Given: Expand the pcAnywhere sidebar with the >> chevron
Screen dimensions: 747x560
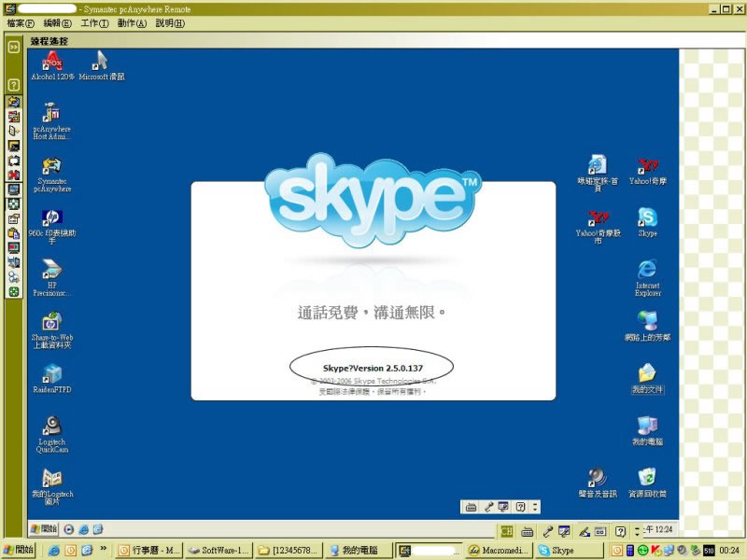Looking at the screenshot, I should coord(14,47).
